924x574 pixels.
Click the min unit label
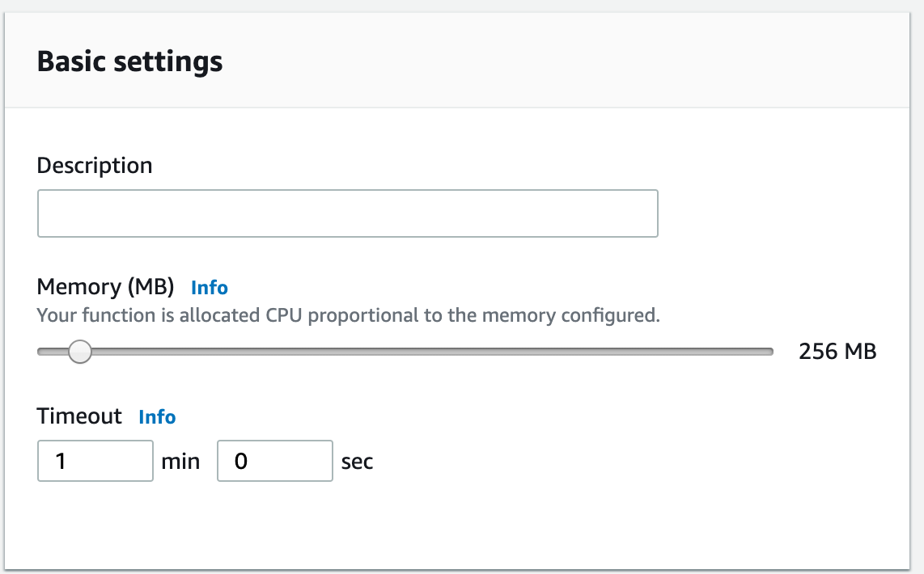180,462
